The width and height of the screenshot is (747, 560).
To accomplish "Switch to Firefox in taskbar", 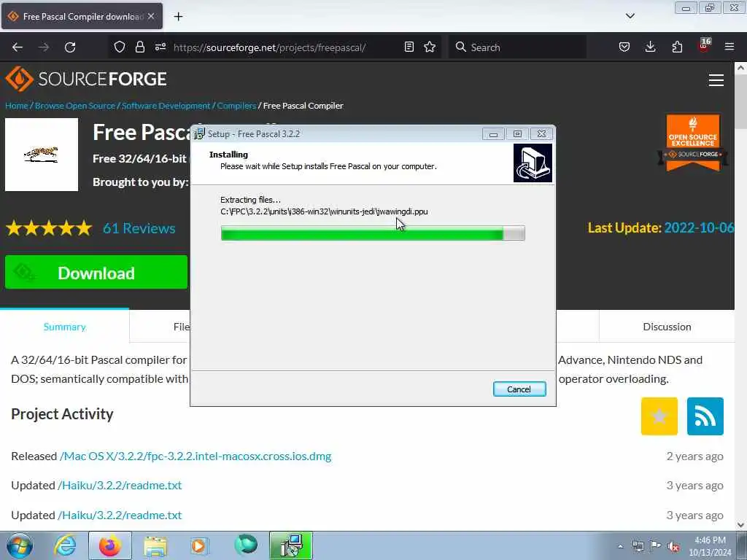I will pyautogui.click(x=110, y=545).
